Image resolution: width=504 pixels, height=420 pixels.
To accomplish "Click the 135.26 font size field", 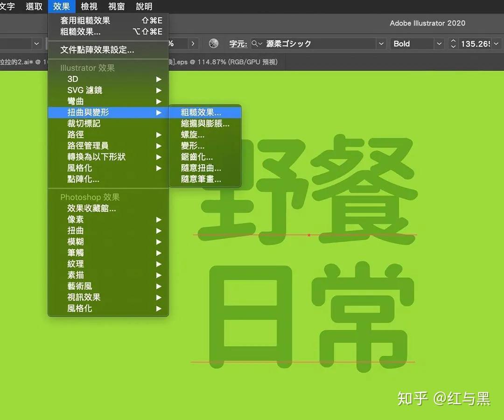I will pyautogui.click(x=475, y=43).
